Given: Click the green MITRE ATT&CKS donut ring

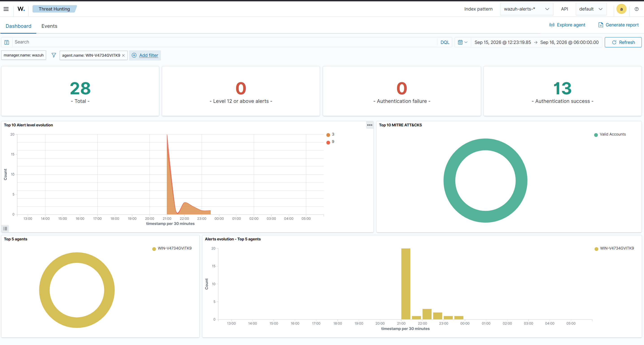Looking at the screenshot, I should [x=450, y=181].
